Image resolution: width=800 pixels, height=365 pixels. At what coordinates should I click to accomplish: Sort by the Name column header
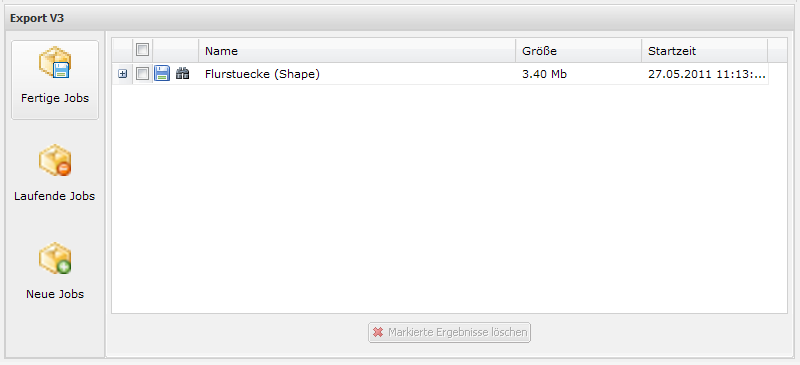pos(357,51)
